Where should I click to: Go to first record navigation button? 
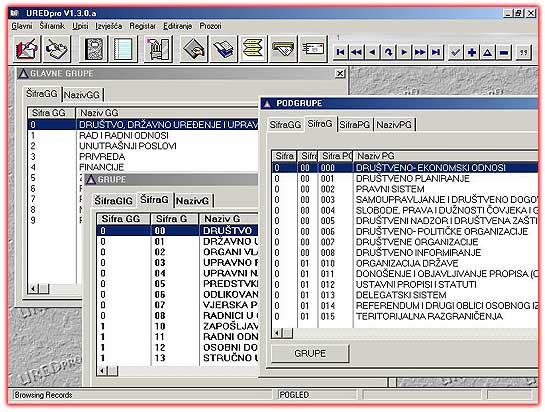[341, 52]
